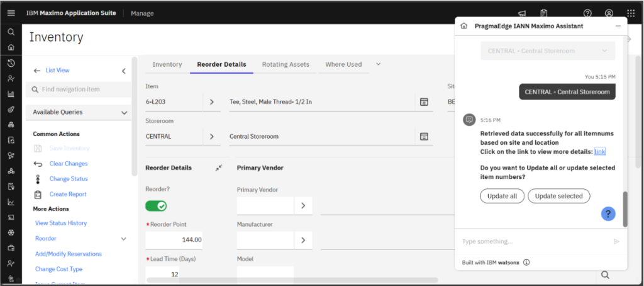The image size is (644, 286).
Task: Open Change Cost Type link
Action: point(58,269)
